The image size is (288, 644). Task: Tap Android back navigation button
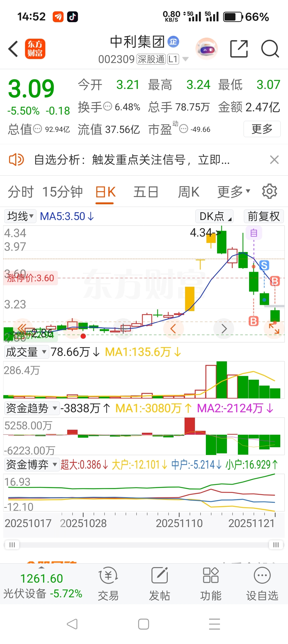pyautogui.click(x=72, y=624)
